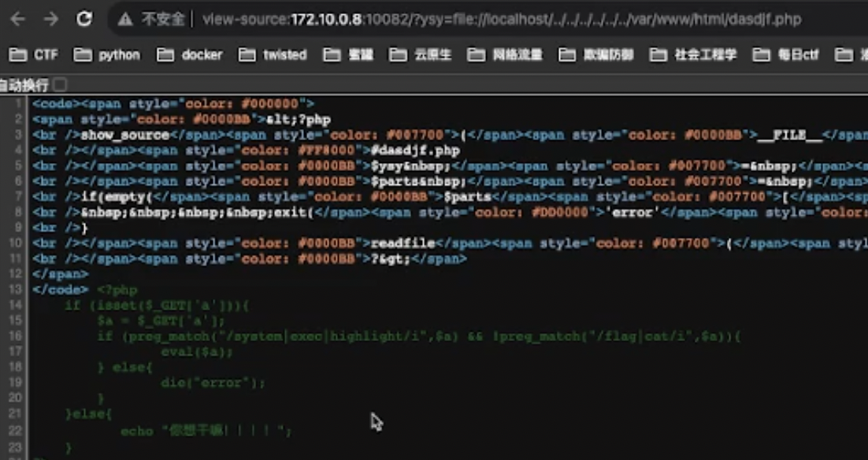
Task: Click the twisted bookmark folder icon
Action: click(247, 54)
